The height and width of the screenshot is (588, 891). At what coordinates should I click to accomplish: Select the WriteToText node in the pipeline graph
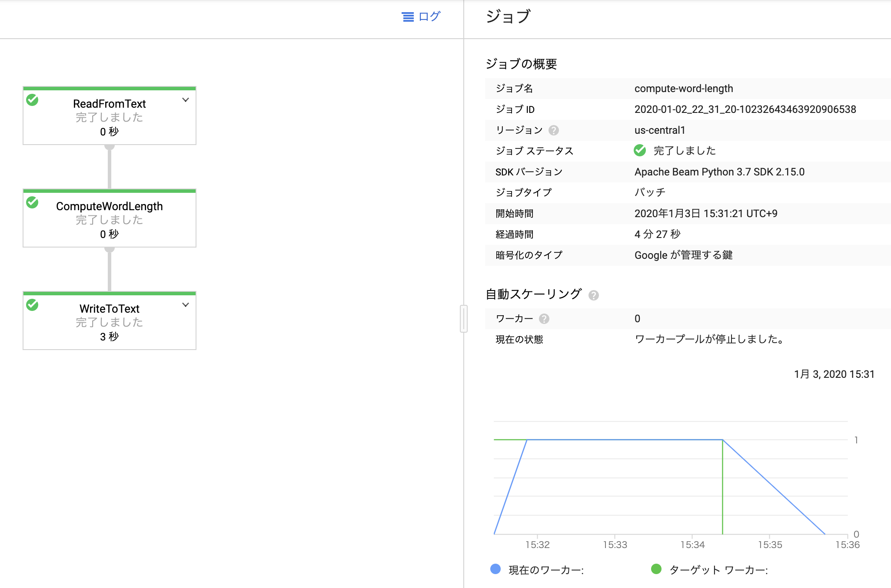point(109,321)
